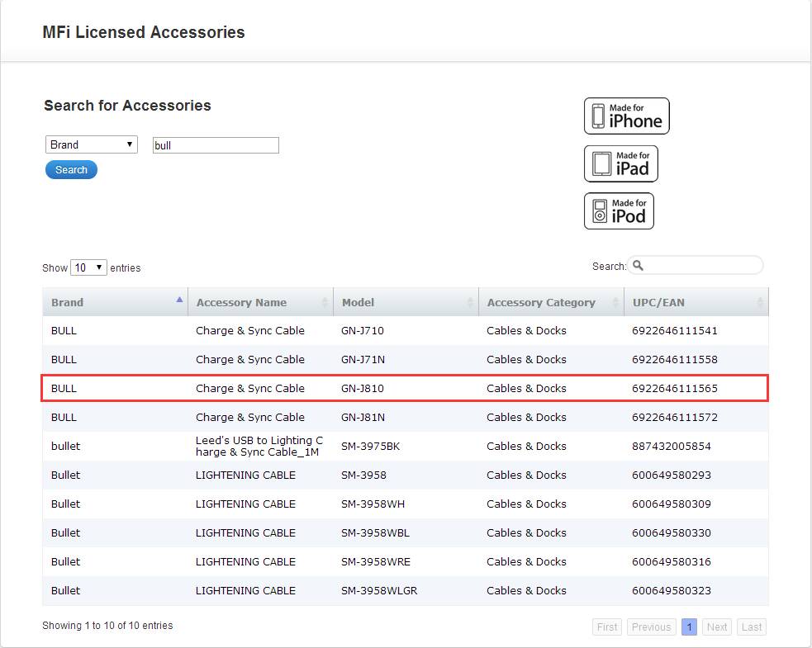The height and width of the screenshot is (648, 812).
Task: Focus the brand text field containing 'bull'
Action: [216, 145]
